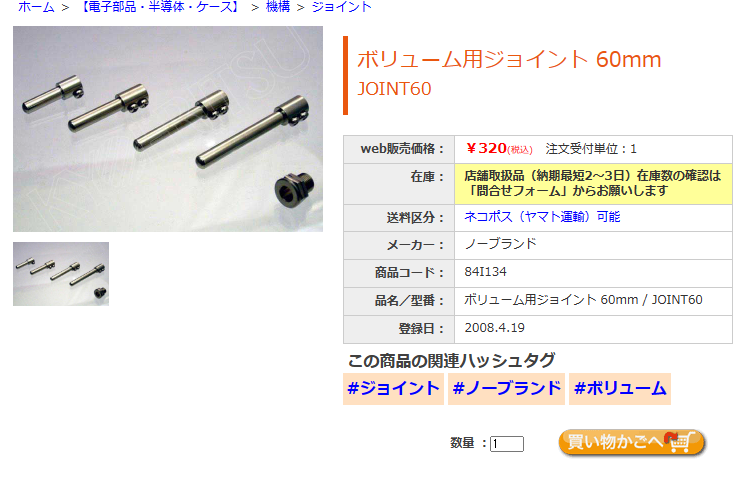This screenshot has height=483, width=745.
Task: Click the yellow stock notice cell
Action: click(x=593, y=183)
